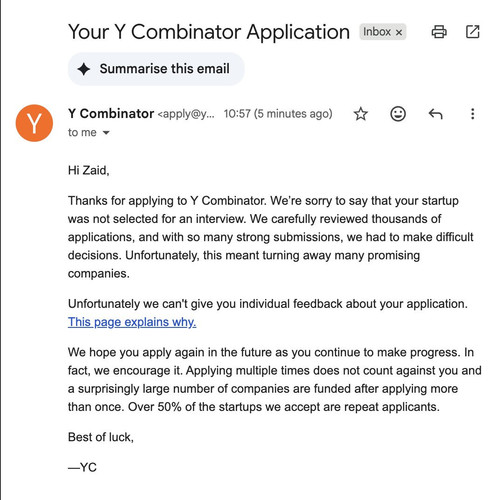Click the "to me" recipient text

[x=82, y=133]
